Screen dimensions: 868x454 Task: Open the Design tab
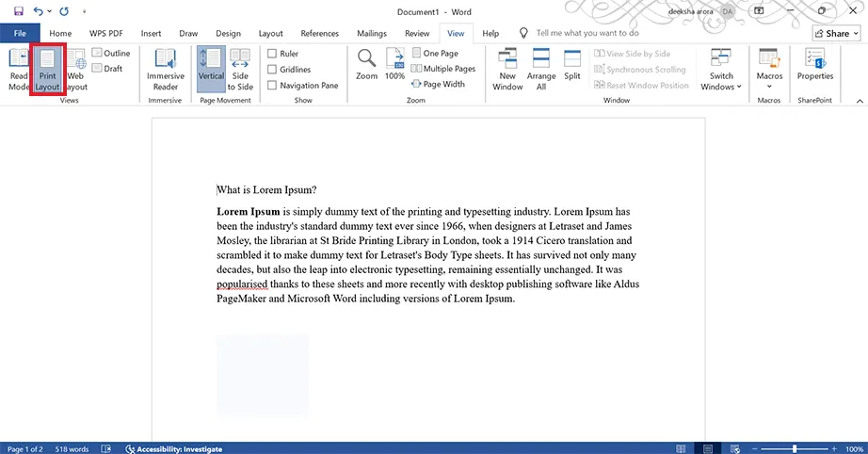[x=228, y=33]
